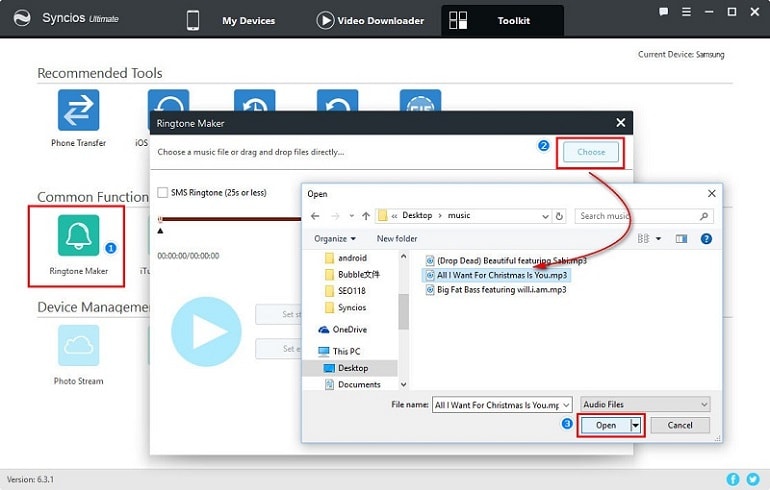This screenshot has width=770, height=490.
Task: Refresh the music folder listing
Action: (559, 216)
